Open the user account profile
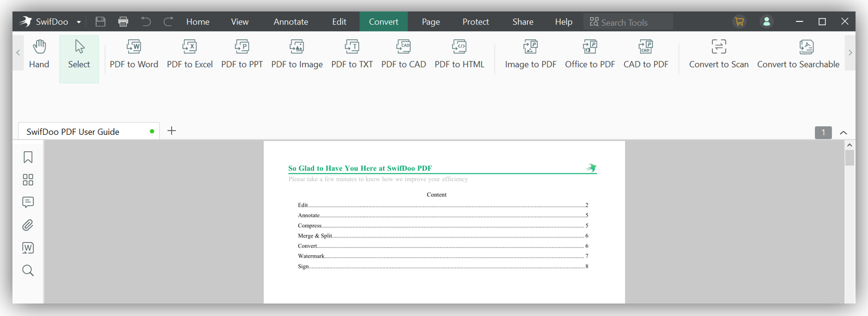Image resolution: width=868 pixels, height=316 pixels. (x=767, y=21)
